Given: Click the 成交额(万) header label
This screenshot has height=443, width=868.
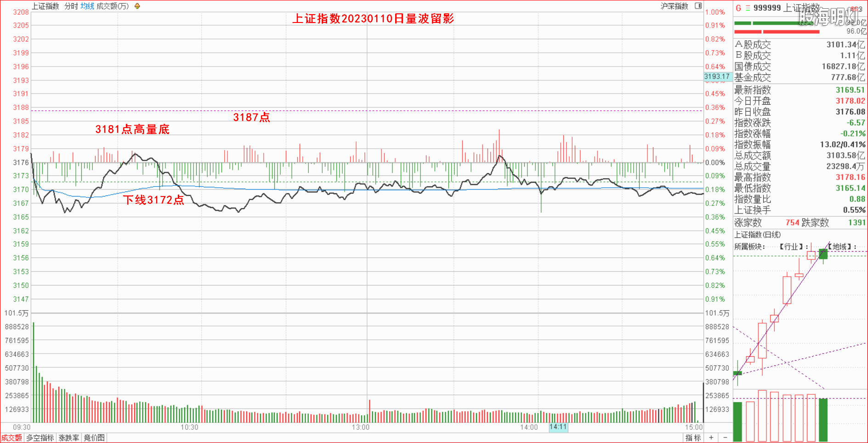Looking at the screenshot, I should click(x=113, y=6).
